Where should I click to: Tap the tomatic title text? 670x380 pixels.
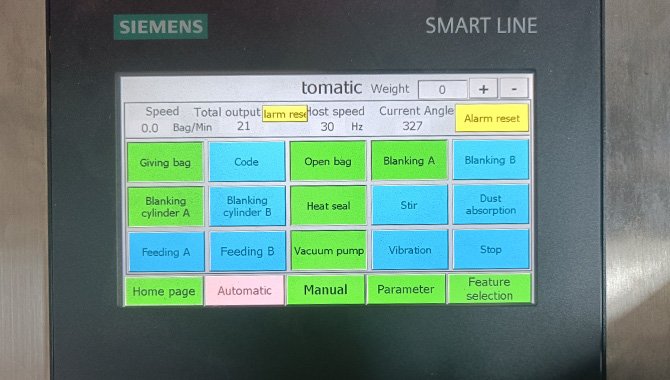tap(332, 88)
